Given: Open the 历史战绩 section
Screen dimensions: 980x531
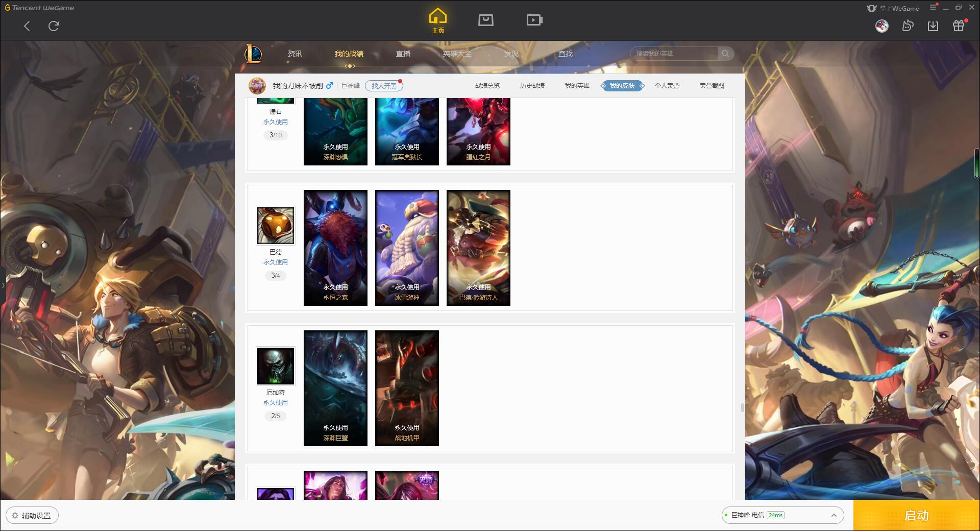Looking at the screenshot, I should point(532,86).
